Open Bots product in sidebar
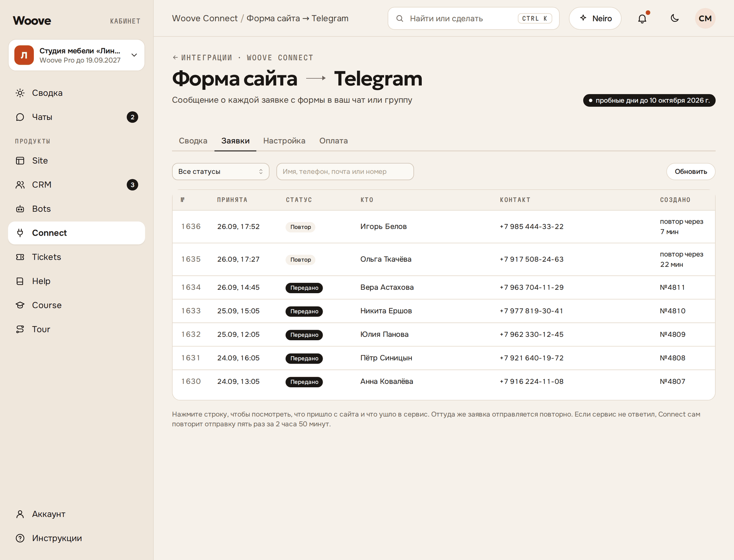734x560 pixels. point(77,209)
